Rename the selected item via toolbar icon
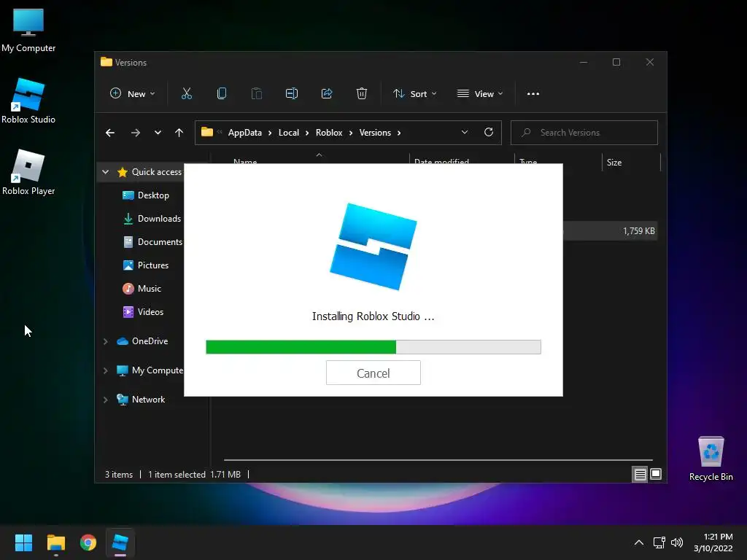 click(292, 94)
